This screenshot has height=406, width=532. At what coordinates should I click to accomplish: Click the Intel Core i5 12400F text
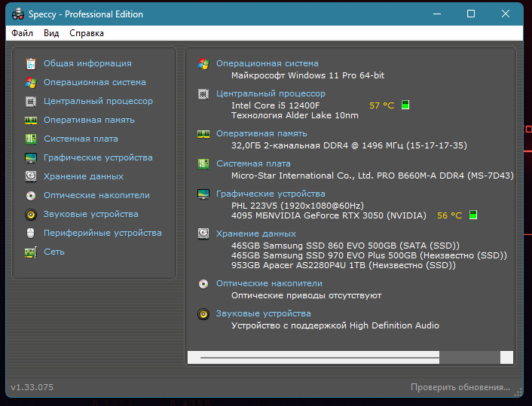click(x=276, y=105)
